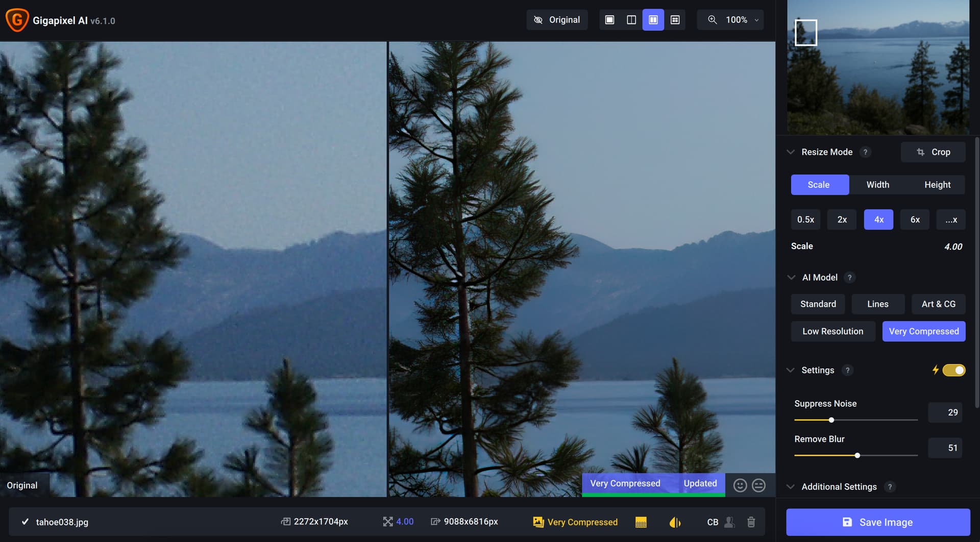Choose the comparison grid view icon
The image size is (980, 542).
coord(675,20)
